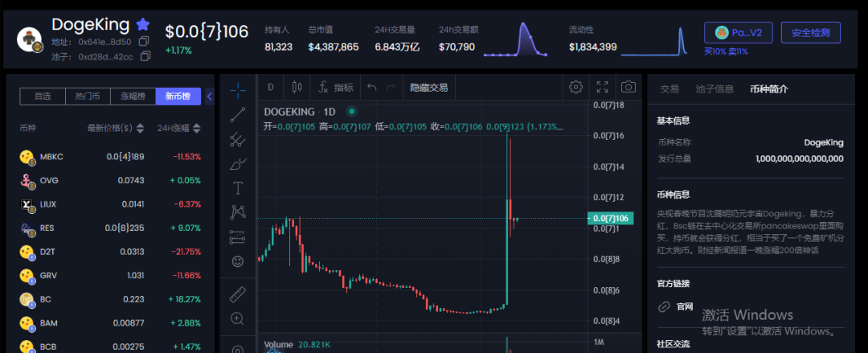
Task: Open the emoji icons tool
Action: point(238,261)
